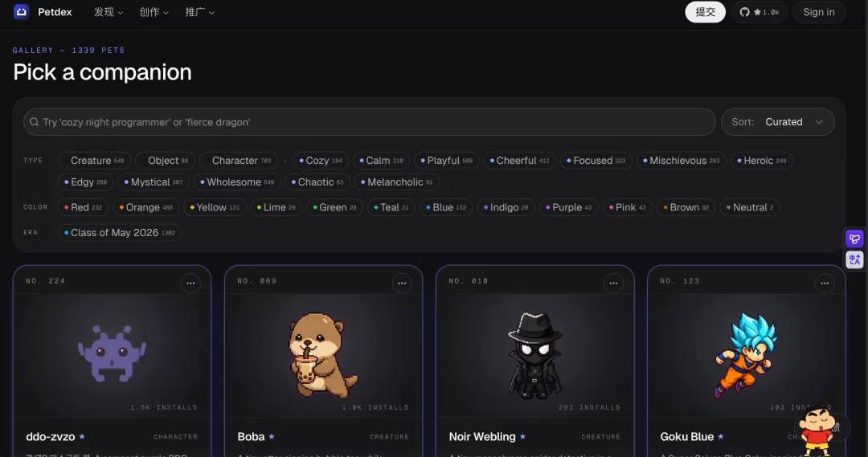Toggle the Creature type filter

click(x=94, y=161)
